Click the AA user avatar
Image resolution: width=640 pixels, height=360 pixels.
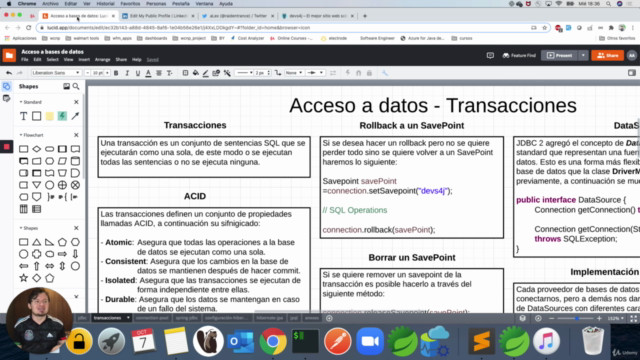[631, 56]
